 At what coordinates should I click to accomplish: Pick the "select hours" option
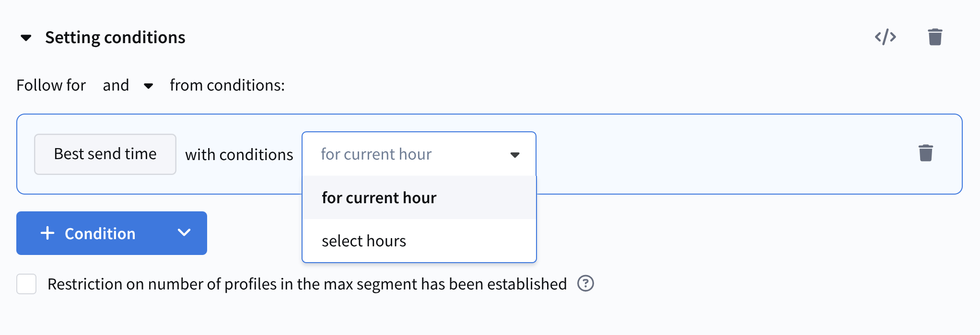(364, 241)
